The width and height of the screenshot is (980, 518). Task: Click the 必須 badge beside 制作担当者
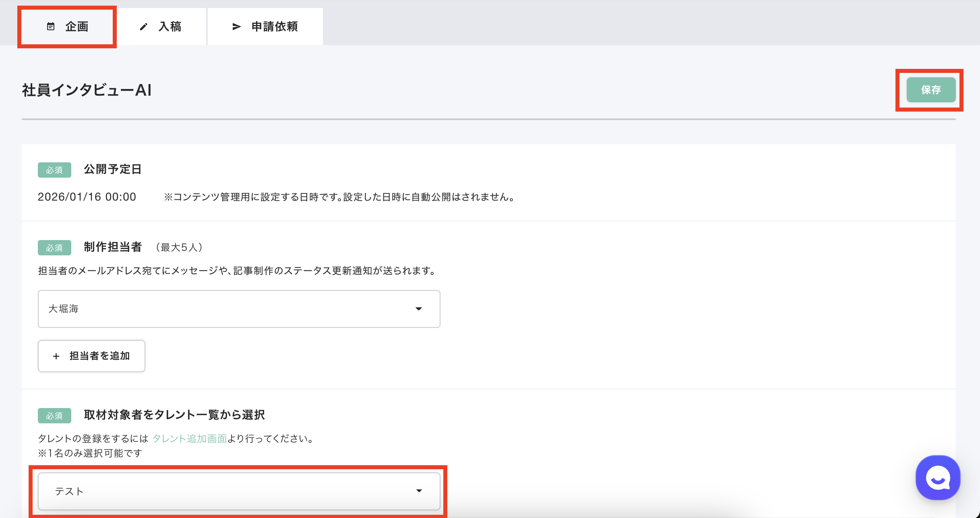click(54, 248)
